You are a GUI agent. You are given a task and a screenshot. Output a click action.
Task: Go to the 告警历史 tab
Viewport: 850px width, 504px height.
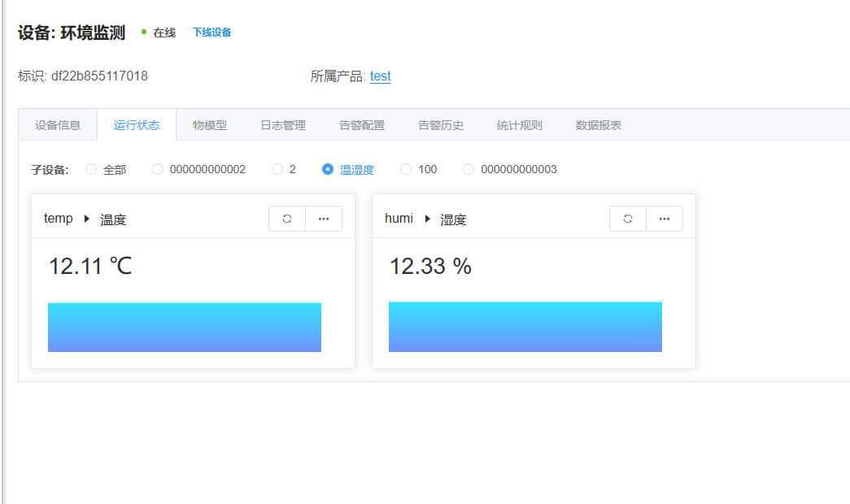tap(441, 125)
